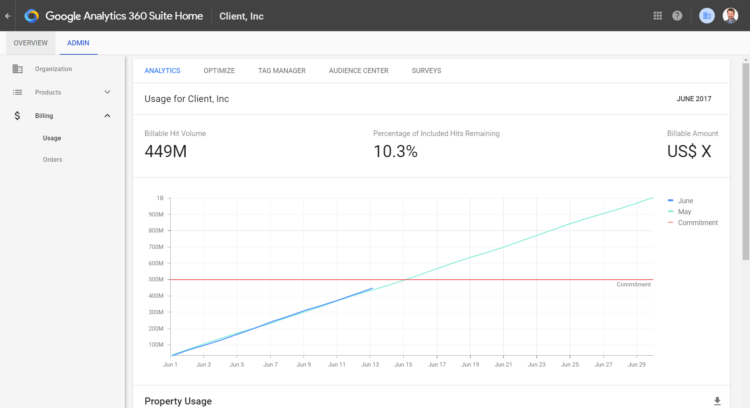Click the 449M billable hit volume

click(x=165, y=152)
